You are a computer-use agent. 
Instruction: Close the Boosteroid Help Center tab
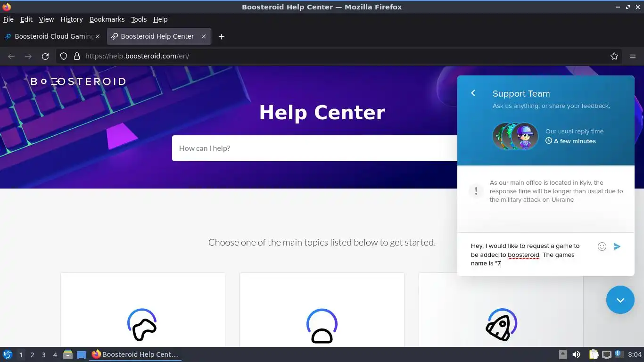click(204, 36)
